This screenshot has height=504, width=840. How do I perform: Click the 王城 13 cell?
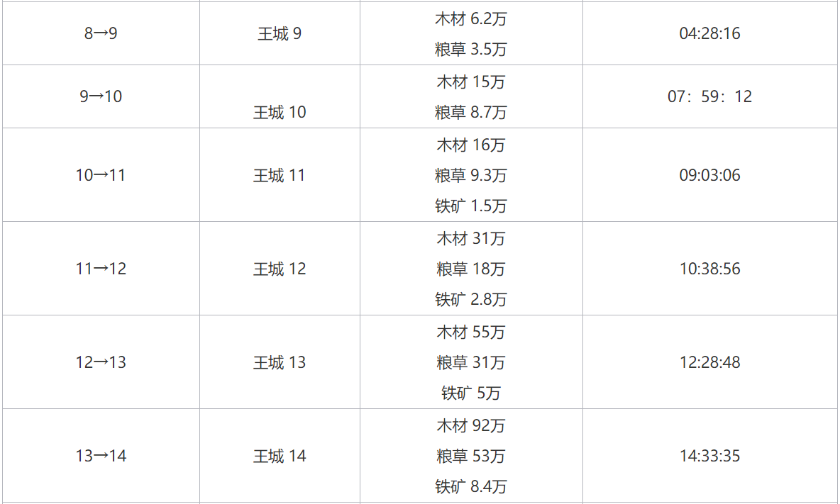(x=280, y=362)
